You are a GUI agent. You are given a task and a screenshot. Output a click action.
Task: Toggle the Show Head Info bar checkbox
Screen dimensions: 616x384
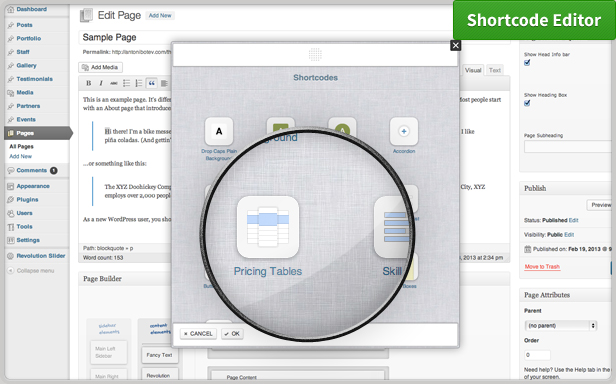click(x=527, y=62)
